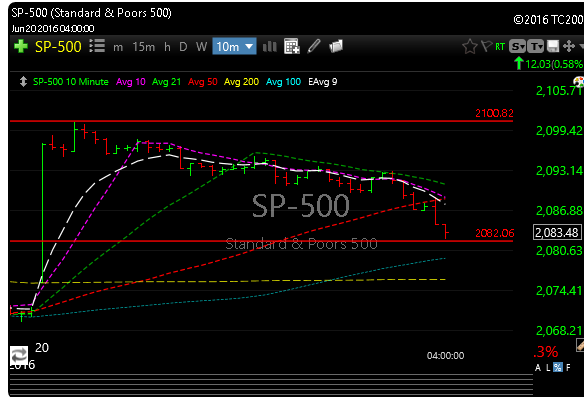This screenshot has height=397, width=584.
Task: Open the calendar grid with plus icon
Action: 292,46
